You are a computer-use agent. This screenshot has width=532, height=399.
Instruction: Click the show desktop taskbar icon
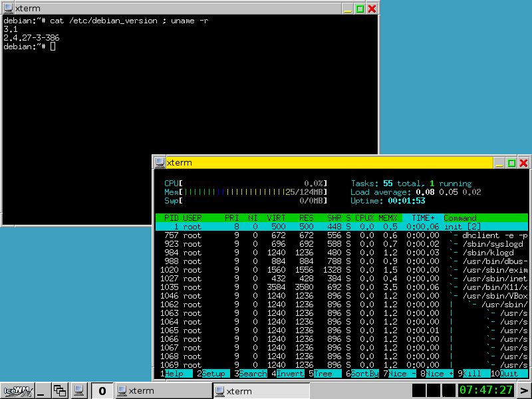coord(43,391)
